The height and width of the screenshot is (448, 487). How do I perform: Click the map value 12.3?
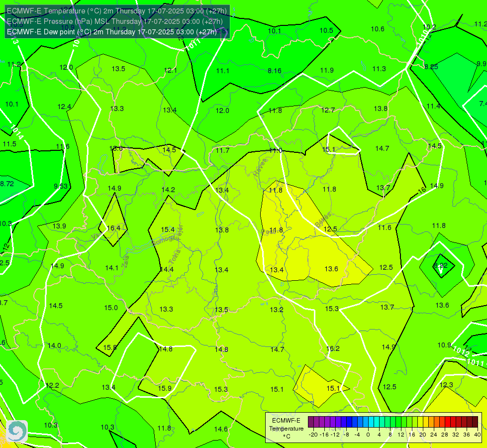point(446,385)
